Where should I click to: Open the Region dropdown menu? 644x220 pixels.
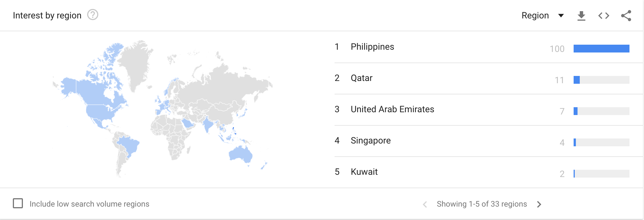(535, 16)
